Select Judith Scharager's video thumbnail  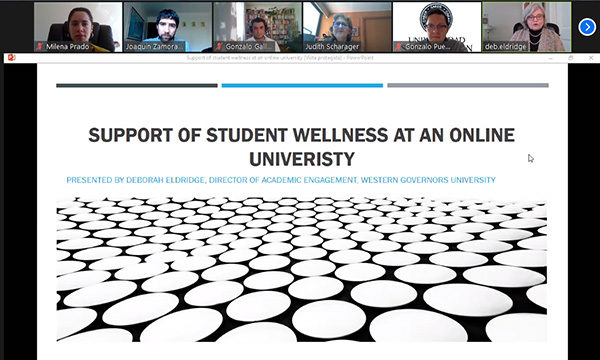[347, 27]
